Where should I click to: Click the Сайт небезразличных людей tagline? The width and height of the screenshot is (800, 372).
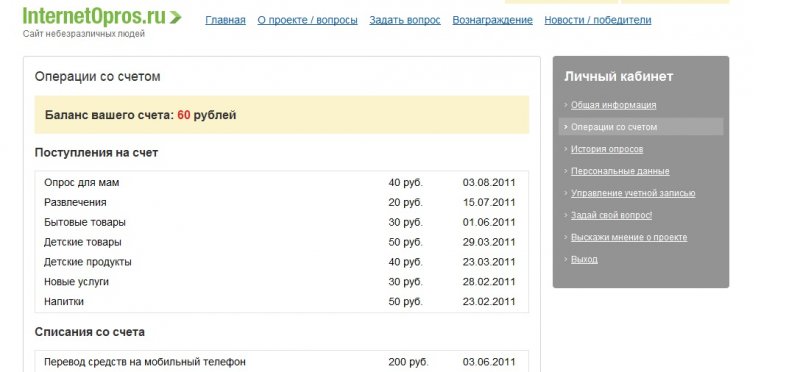(x=84, y=34)
